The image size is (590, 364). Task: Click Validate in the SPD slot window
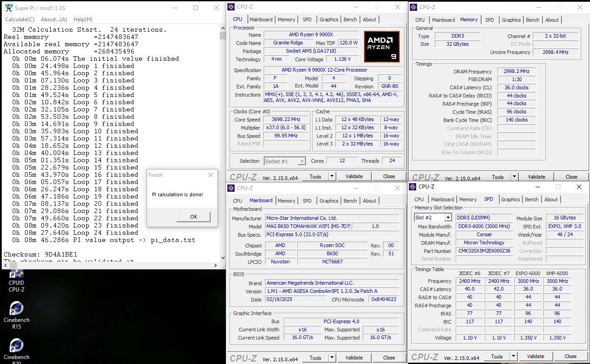536,357
